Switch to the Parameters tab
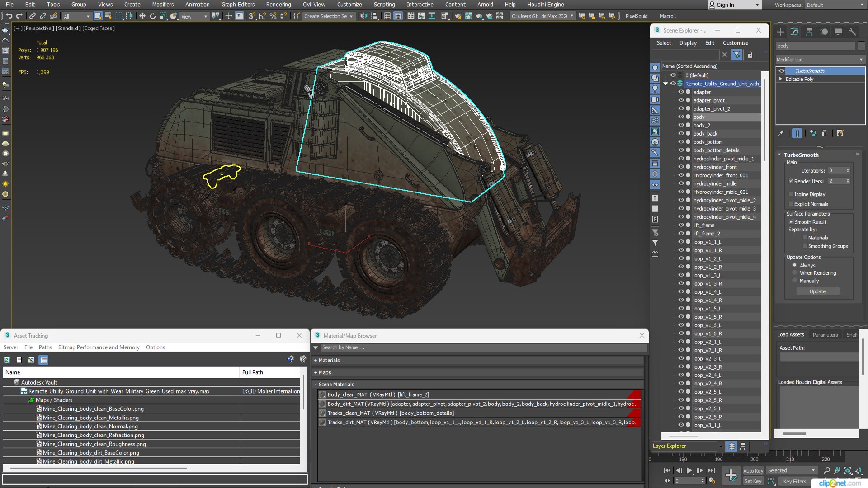 [x=825, y=335]
